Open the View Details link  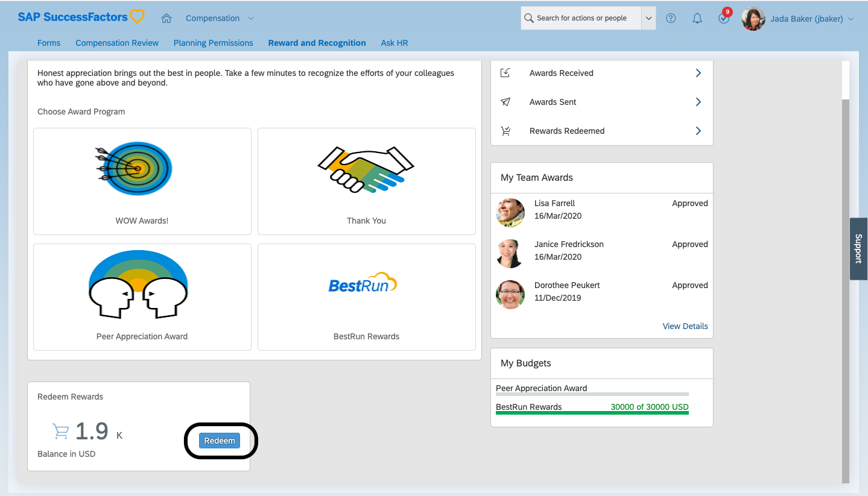point(685,326)
